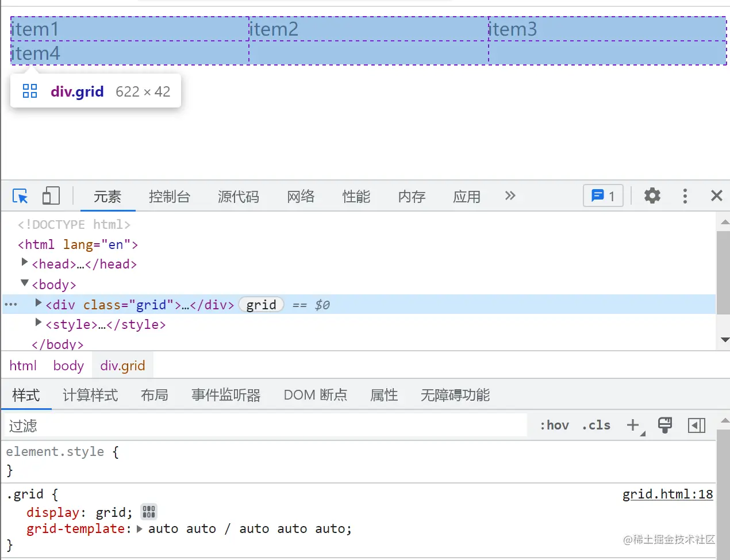Open the issues counter showing 1
This screenshot has width=730, height=560.
pyautogui.click(x=603, y=196)
